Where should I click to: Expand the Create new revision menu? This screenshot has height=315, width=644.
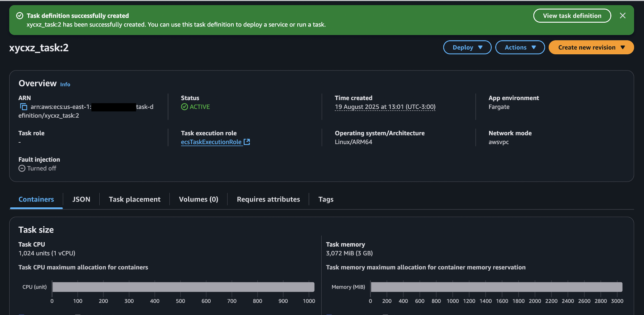point(591,47)
